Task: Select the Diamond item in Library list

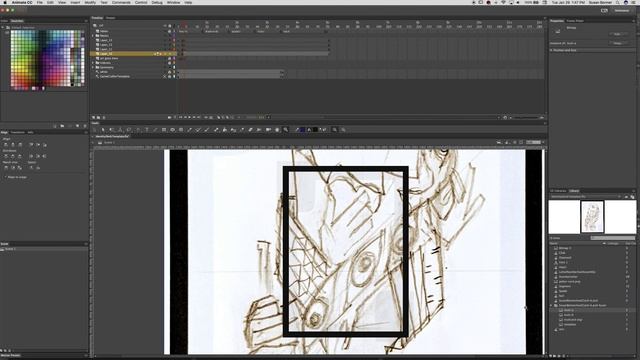Action: [x=565, y=258]
